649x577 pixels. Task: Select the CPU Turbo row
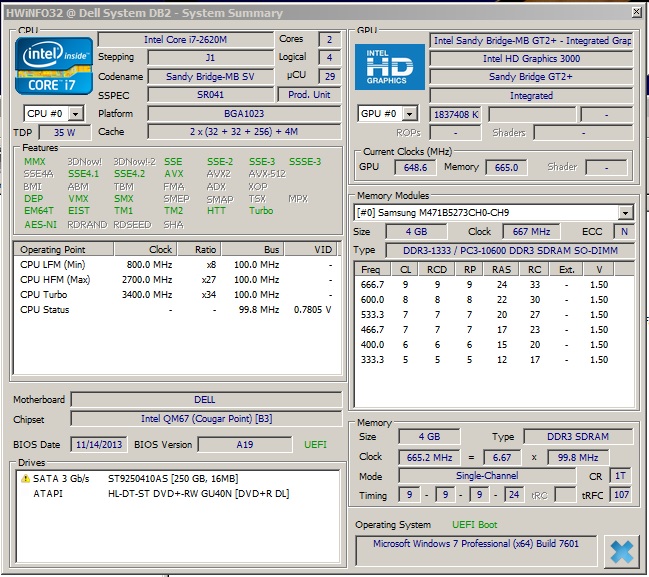tap(177, 295)
